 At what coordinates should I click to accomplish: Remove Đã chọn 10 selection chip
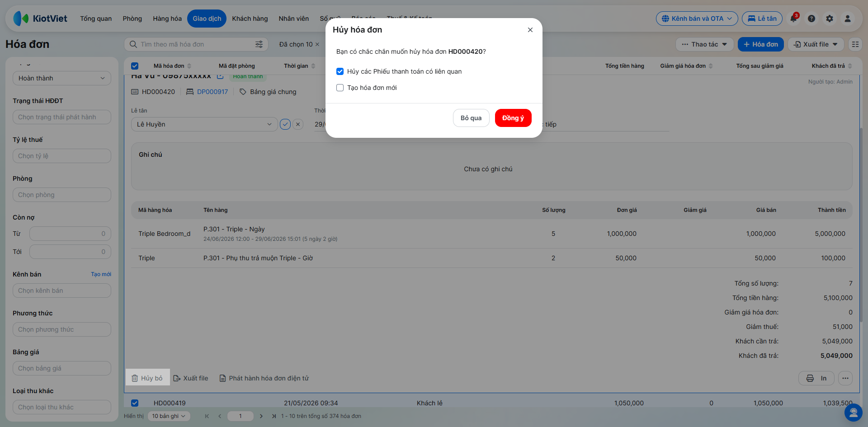pos(317,44)
